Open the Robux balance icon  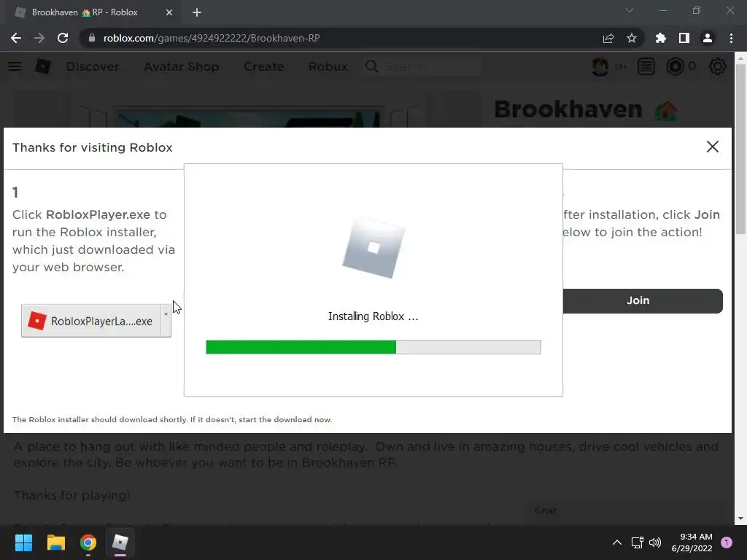coord(675,66)
